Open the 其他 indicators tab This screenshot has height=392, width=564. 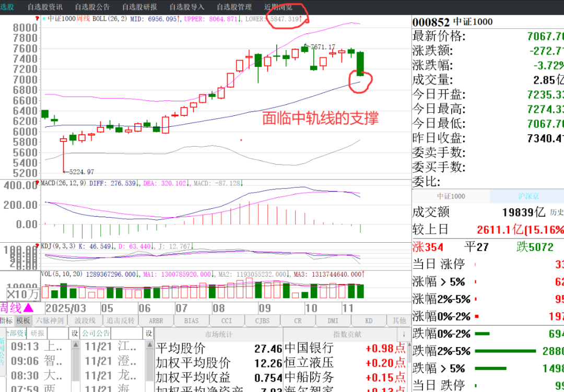pyautogui.click(x=399, y=320)
